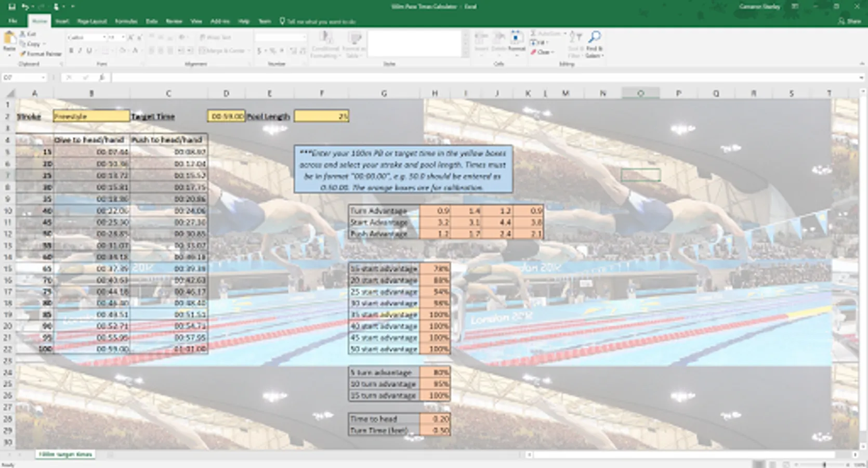Screen dimensions: 868x468
Task: Toggle Underline formatting
Action: (x=89, y=51)
